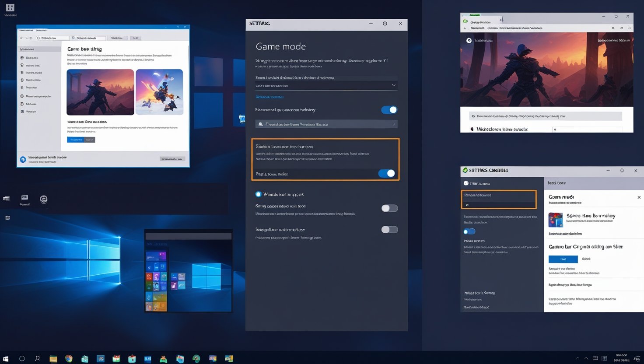
Task: Expand the dropdown chevron below the Game mode heading
Action: point(394,85)
